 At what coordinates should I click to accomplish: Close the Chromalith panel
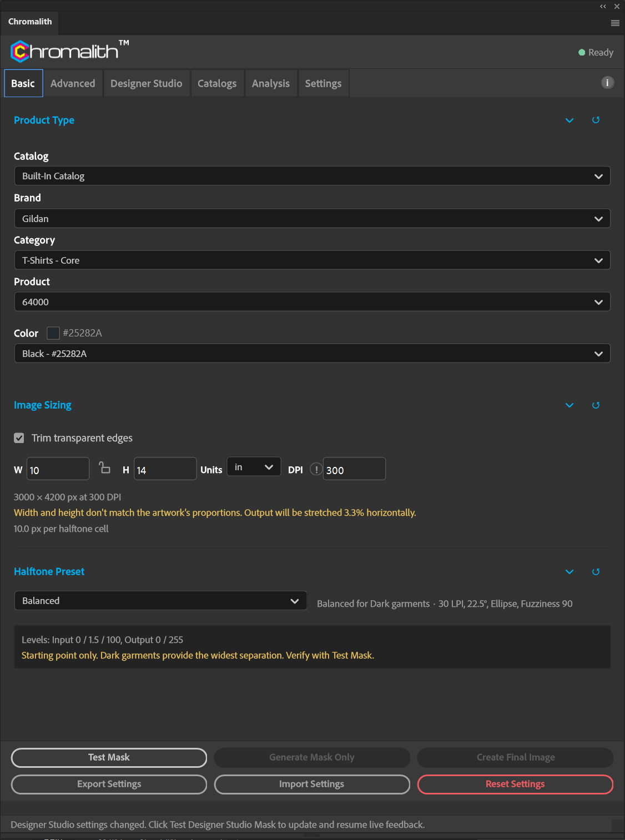(x=617, y=7)
